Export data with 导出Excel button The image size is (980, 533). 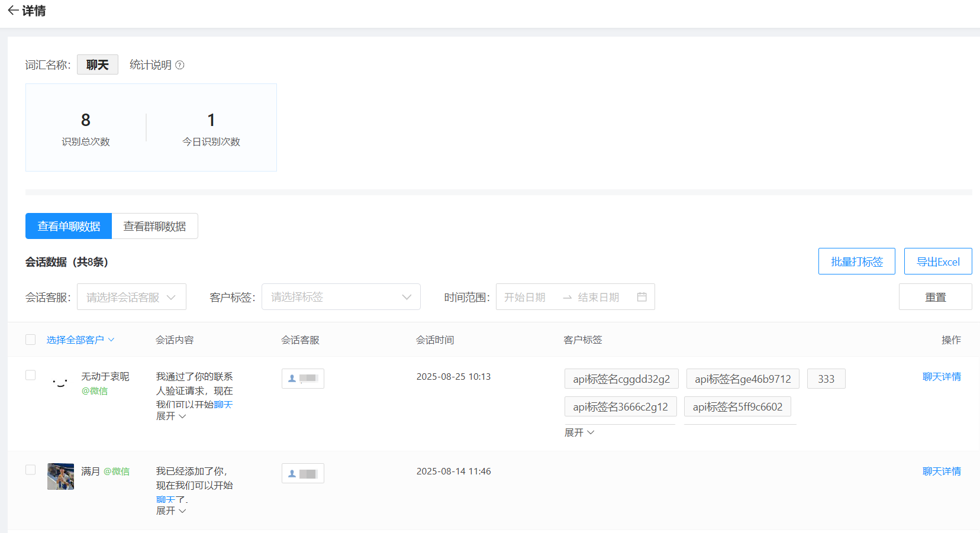click(937, 261)
